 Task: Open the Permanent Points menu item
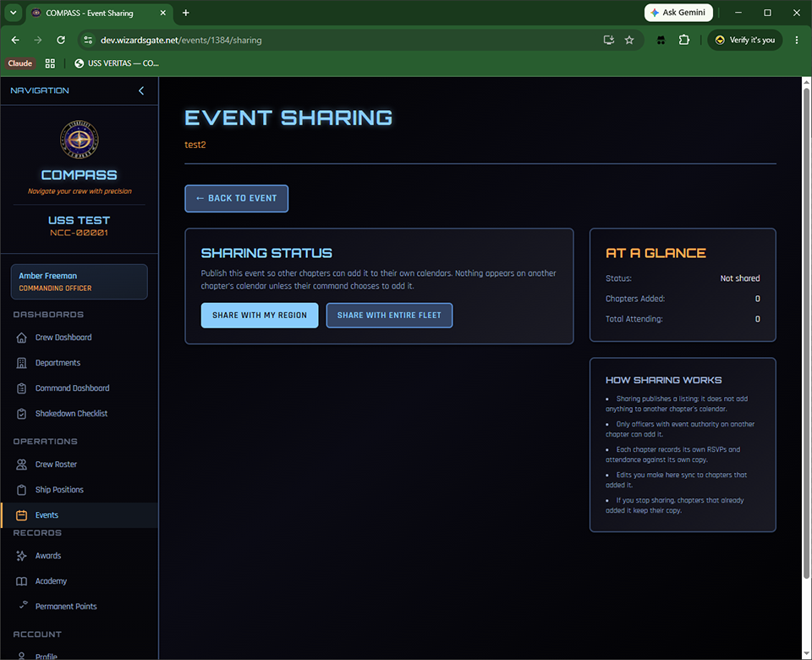pyautogui.click(x=80, y=606)
